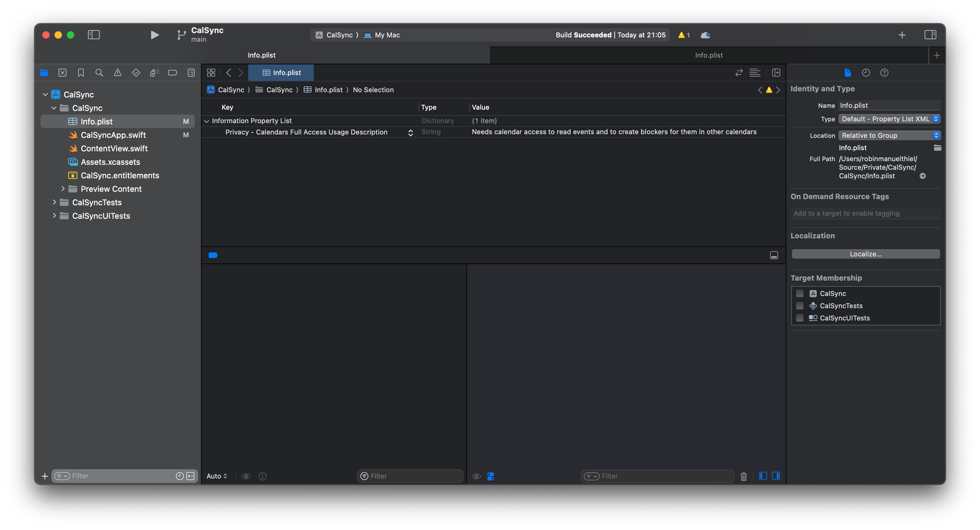Click the Localize... button
This screenshot has height=530, width=980.
click(x=865, y=254)
